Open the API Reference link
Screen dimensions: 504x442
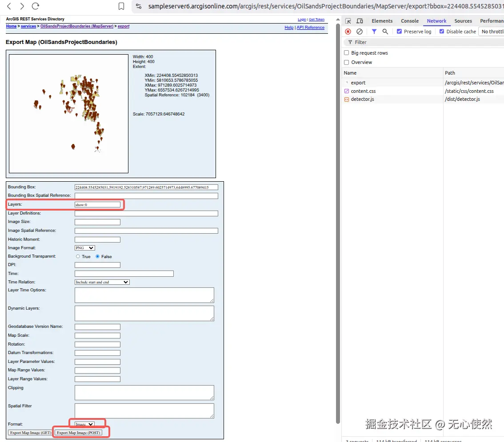(311, 28)
